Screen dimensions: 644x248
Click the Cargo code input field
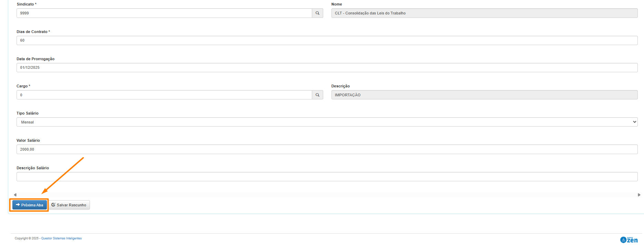coord(164,95)
